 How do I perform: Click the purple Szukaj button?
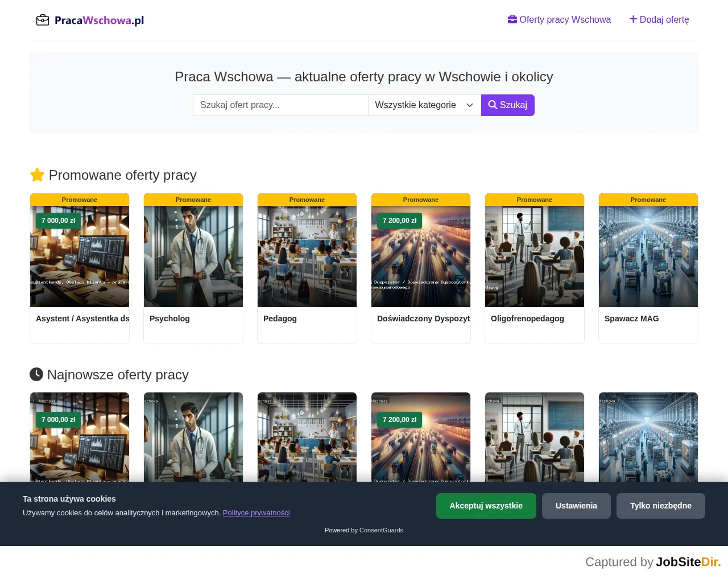pyautogui.click(x=508, y=105)
